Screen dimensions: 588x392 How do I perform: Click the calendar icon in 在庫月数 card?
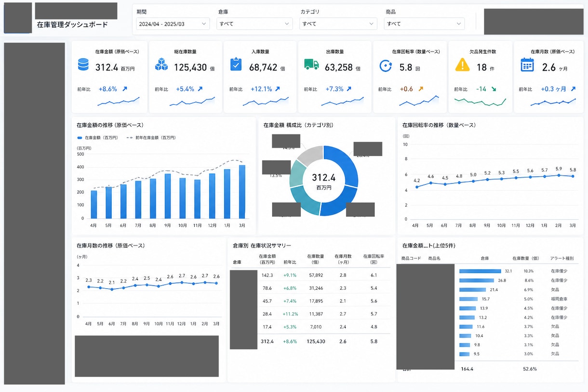(x=527, y=65)
